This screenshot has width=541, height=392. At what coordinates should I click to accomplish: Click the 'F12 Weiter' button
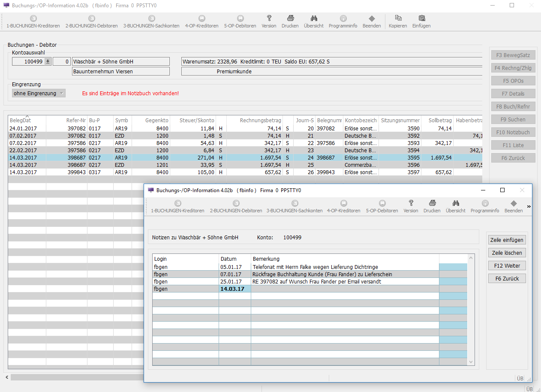point(507,265)
